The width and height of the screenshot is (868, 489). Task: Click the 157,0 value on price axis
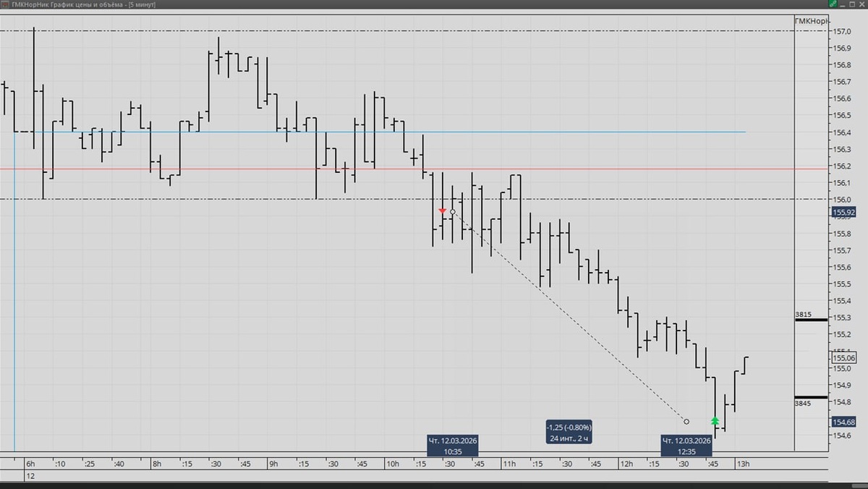(x=842, y=31)
